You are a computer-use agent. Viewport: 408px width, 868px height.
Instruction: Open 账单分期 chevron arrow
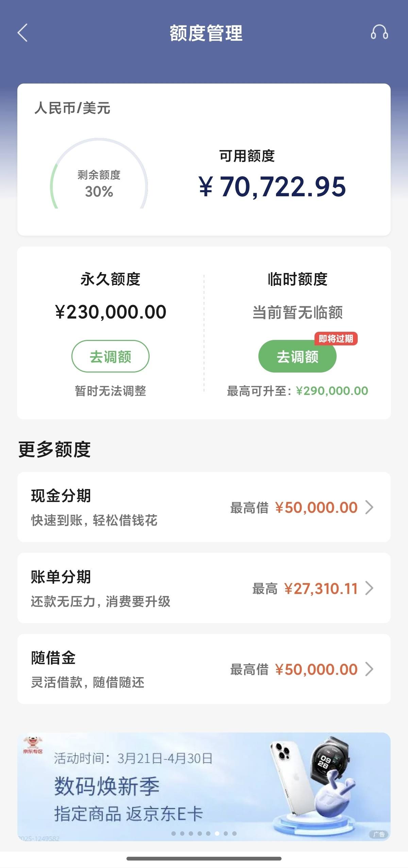[x=369, y=588]
